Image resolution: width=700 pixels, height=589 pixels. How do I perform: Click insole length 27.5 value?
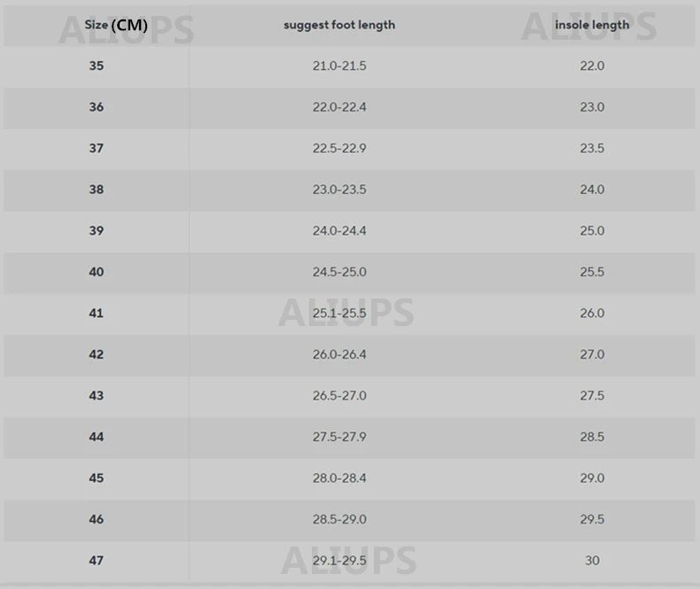592,396
